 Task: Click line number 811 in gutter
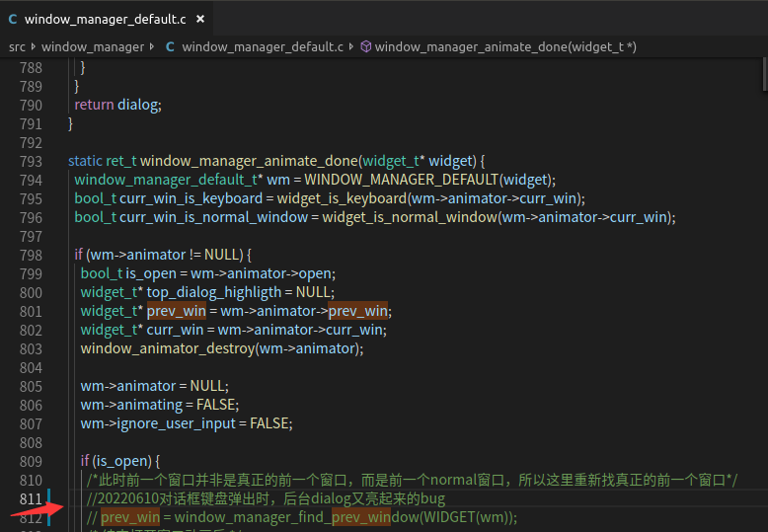pos(31,498)
